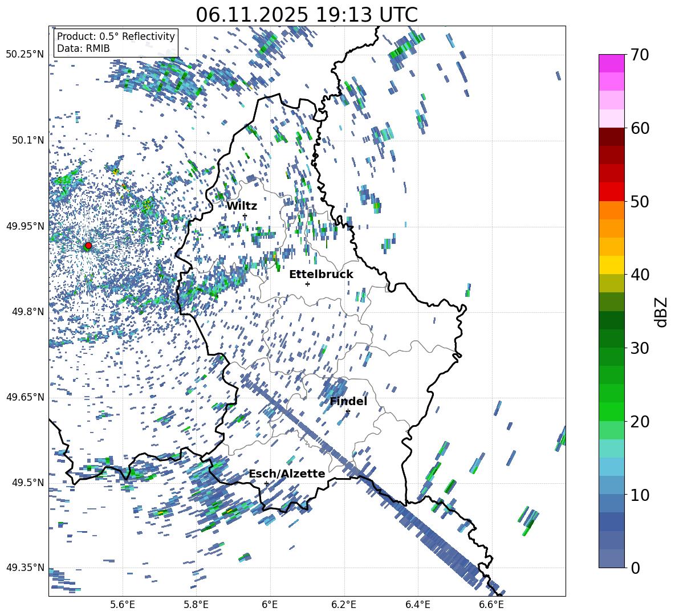Click the 49.95°N latitude label
Screen dimensions: 675x616
coord(25,226)
